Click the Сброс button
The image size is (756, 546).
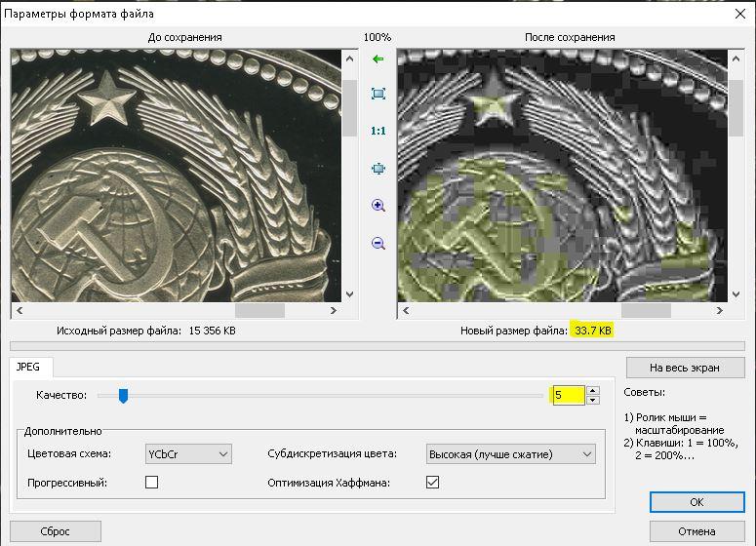tap(56, 531)
